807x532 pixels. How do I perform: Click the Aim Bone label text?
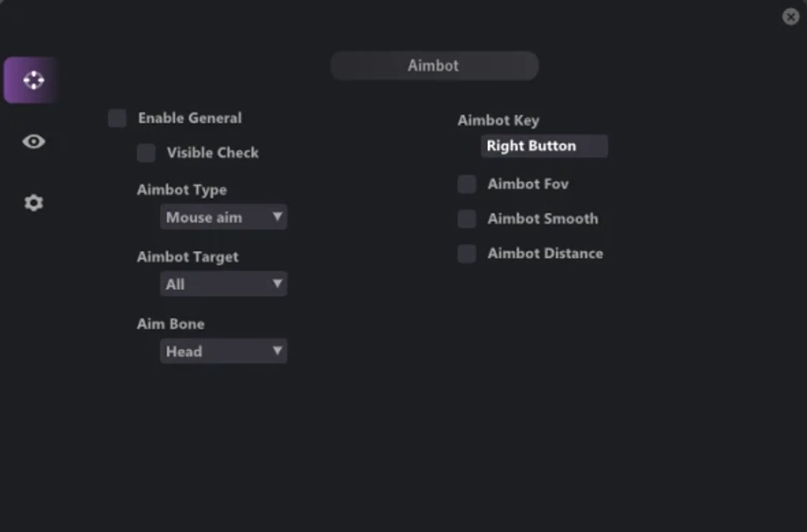tap(171, 324)
